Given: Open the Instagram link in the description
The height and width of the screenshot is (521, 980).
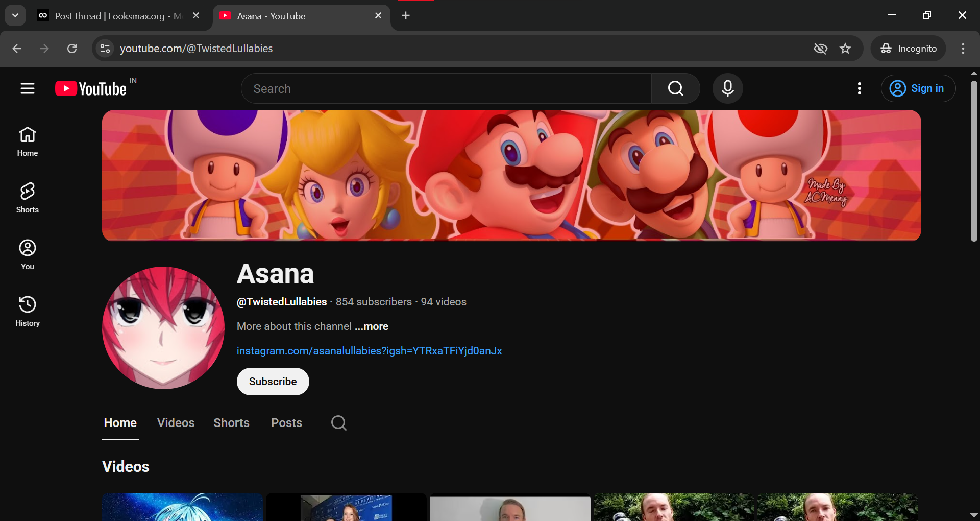Looking at the screenshot, I should [x=369, y=351].
